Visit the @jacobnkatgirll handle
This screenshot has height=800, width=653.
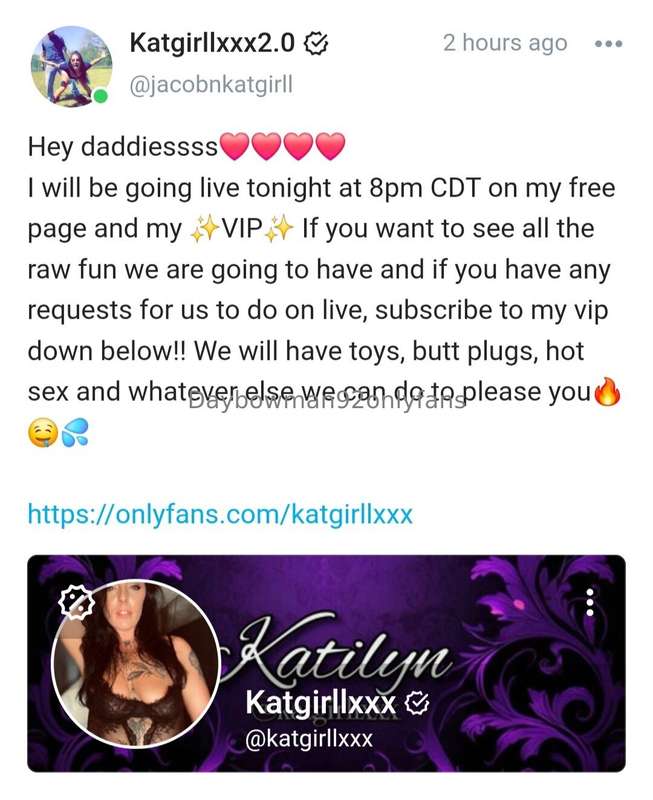pos(211,85)
